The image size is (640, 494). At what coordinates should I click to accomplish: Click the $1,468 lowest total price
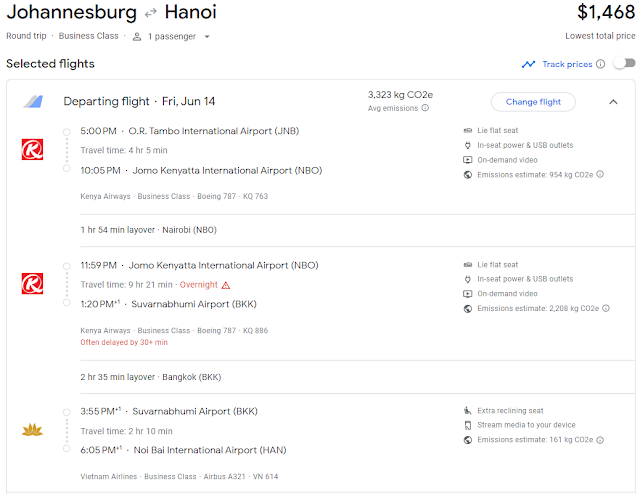(605, 13)
